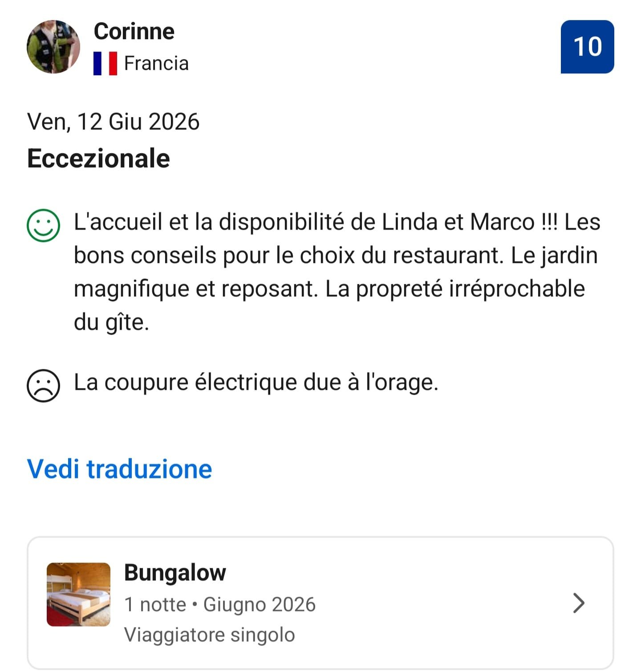Click the text du gîte
This screenshot has width=641, height=672.
pyautogui.click(x=111, y=323)
